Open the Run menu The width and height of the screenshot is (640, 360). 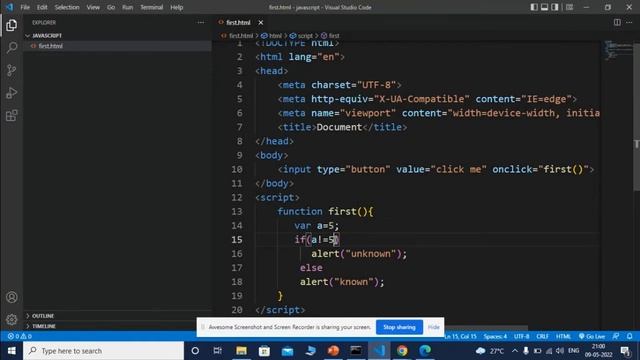127,7
